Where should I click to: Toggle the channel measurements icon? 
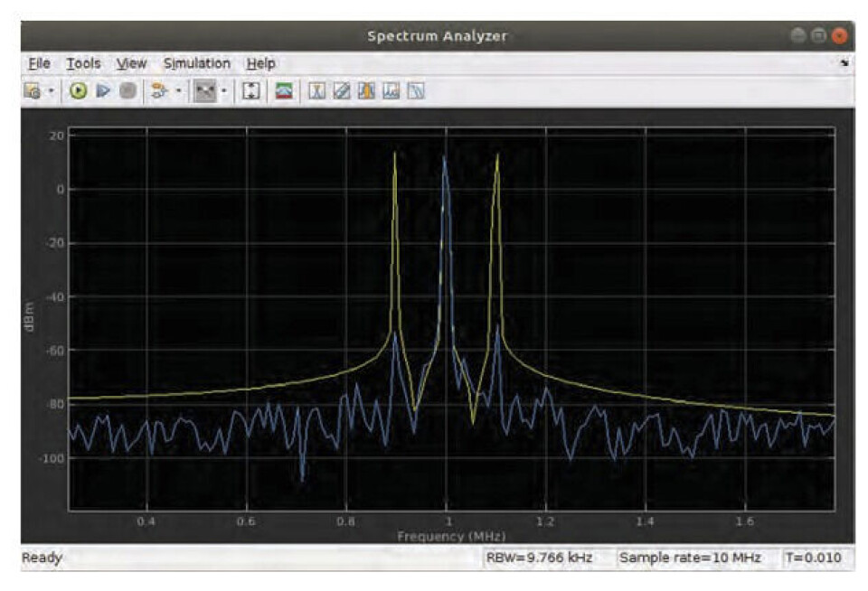(366, 90)
